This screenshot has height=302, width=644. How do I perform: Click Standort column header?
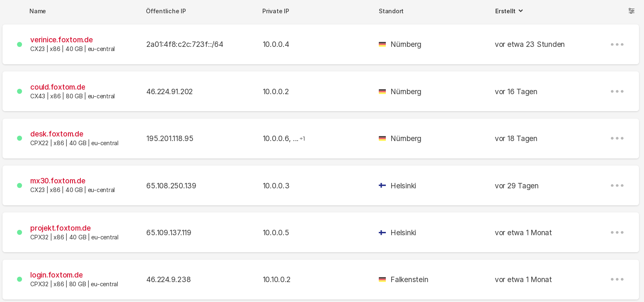click(x=391, y=11)
